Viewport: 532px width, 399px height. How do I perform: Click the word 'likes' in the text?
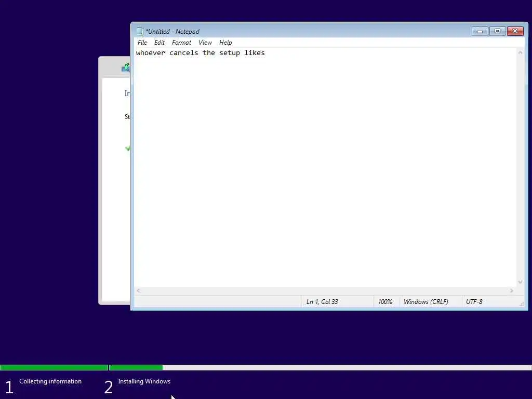point(255,52)
